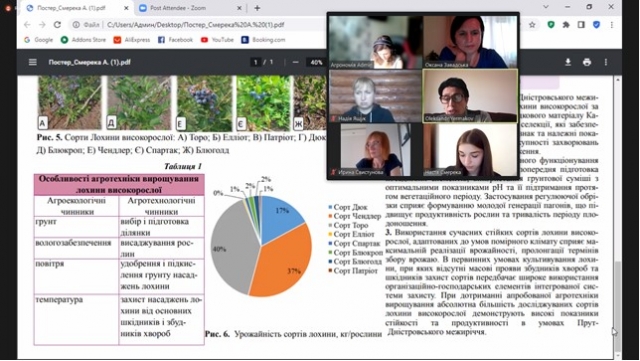Download the PDF file
640x361 pixels.
[568, 62]
